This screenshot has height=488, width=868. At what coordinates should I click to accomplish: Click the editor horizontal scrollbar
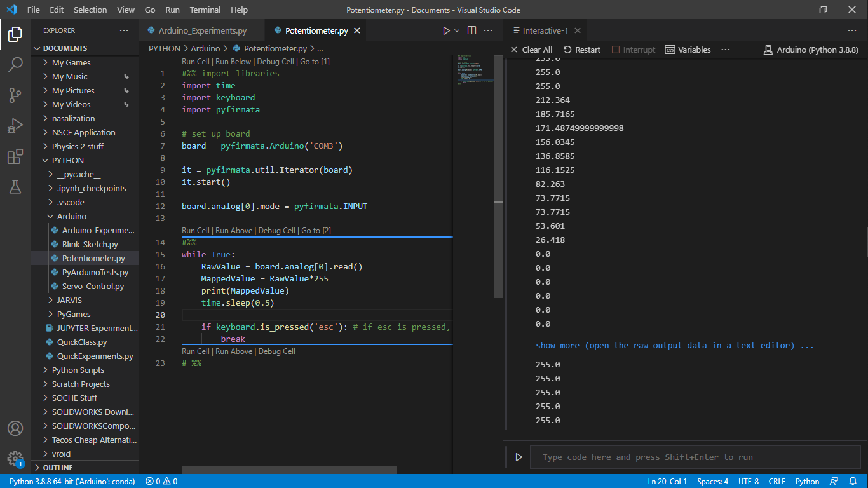(x=289, y=470)
